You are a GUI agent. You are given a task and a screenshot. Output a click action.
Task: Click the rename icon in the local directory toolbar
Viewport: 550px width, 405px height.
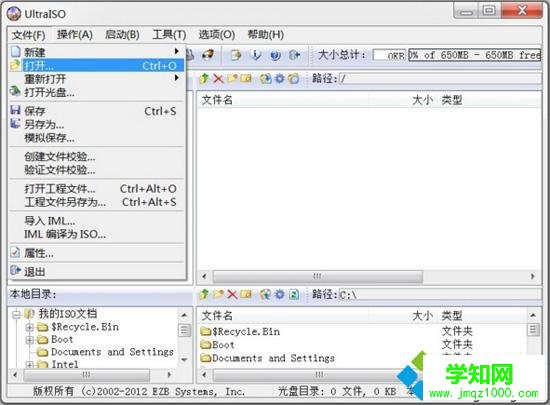point(246,294)
